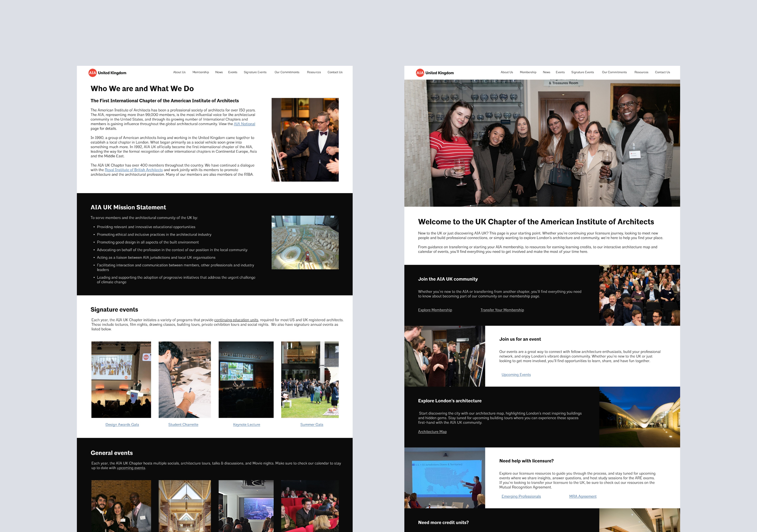Image resolution: width=757 pixels, height=532 pixels.
Task: Open the Architecture Map link
Action: [432, 432]
